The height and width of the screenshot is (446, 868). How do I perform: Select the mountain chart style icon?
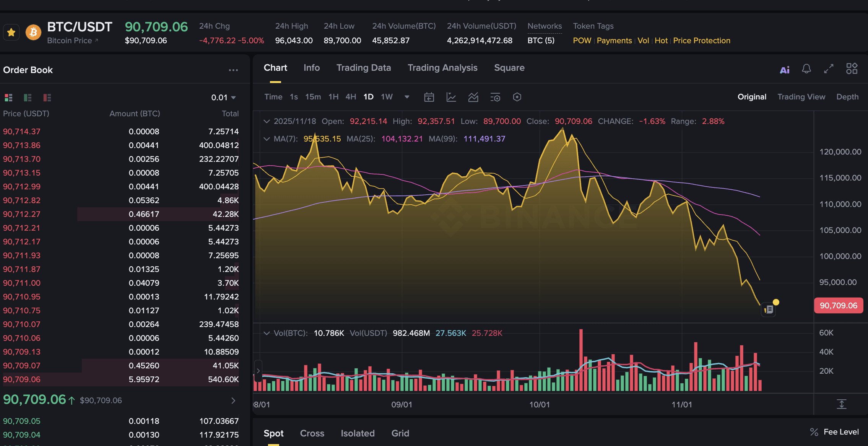[x=473, y=97]
